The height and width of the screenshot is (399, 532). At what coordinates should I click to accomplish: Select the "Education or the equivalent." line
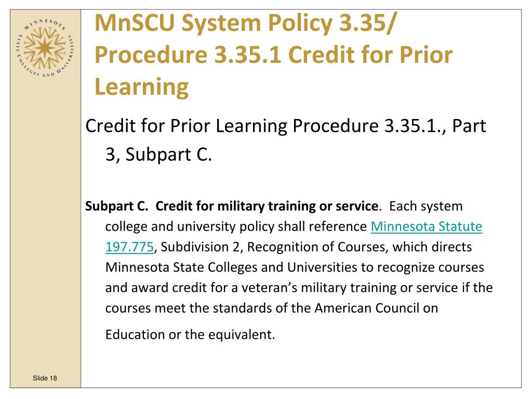coord(190,335)
